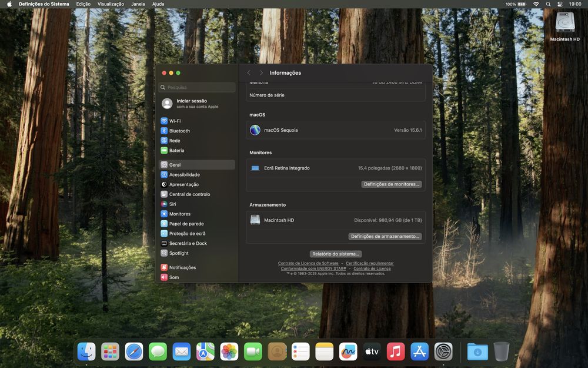The image size is (588, 368).
Task: Open the Contrato de Licença link
Action: [372, 268]
